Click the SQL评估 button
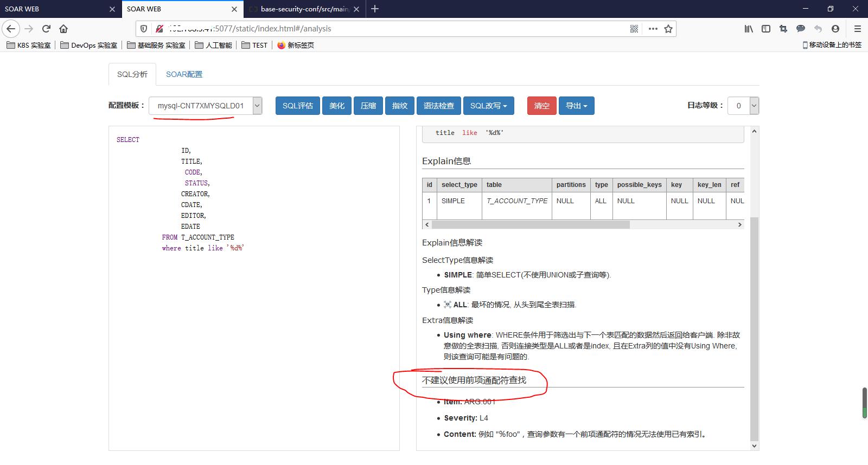Viewport: 868px width, 465px height. [297, 106]
